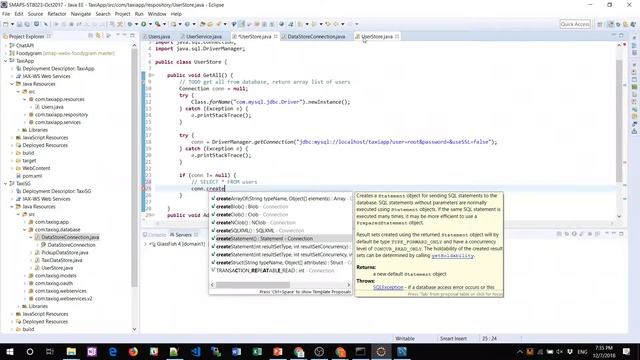Open Task View on the taskbar

(x=50, y=351)
